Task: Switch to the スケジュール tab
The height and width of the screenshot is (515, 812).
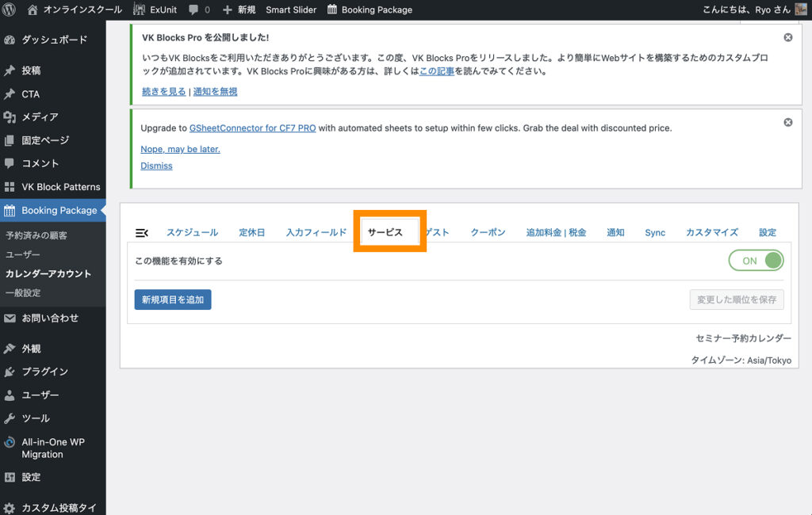Action: pos(192,232)
